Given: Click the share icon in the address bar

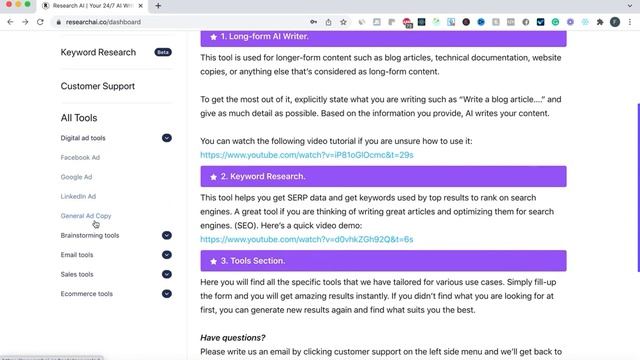Looking at the screenshot, I should click(x=329, y=22).
